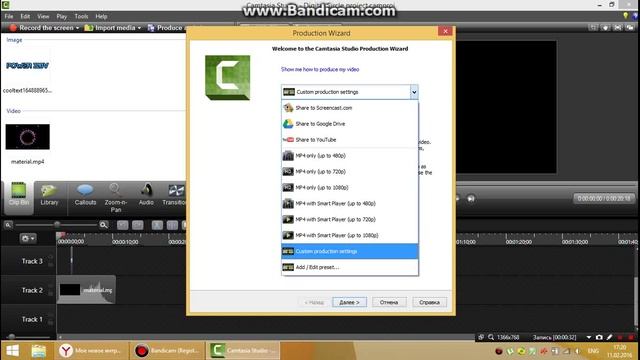Image resolution: width=640 pixels, height=360 pixels.
Task: Click the pan hand icon above the preview
Action: [x=605, y=28]
